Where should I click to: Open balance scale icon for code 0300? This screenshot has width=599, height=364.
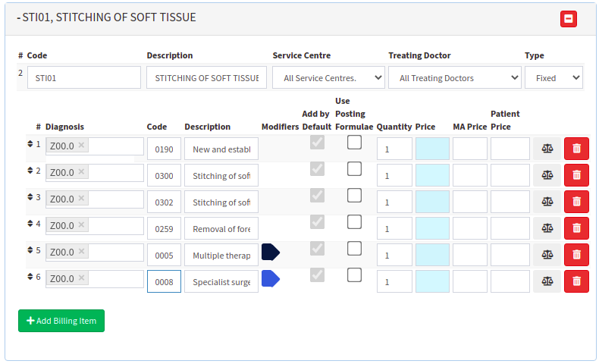[547, 175]
